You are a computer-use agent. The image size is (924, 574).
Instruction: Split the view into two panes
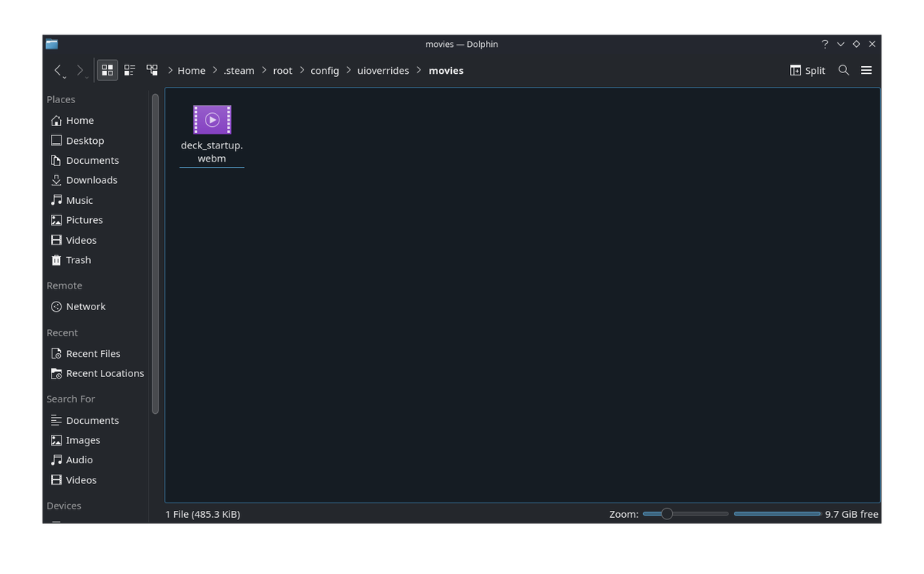tap(807, 70)
